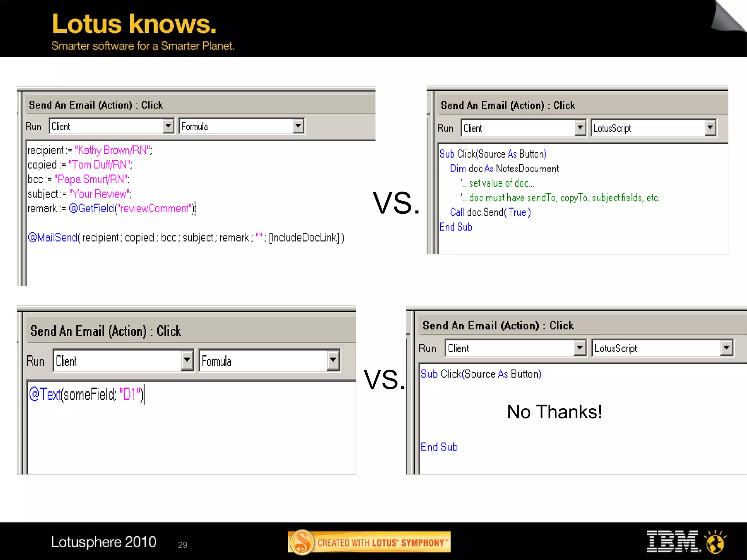Screen dimensions: 747x560
Task: Click the "Lotus knows." heading
Action: pos(134,24)
